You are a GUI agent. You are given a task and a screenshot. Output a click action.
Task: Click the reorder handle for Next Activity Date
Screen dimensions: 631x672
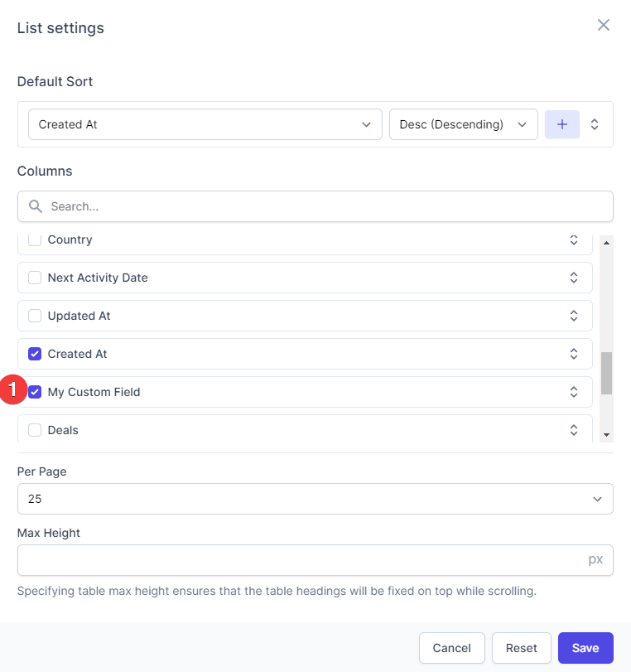(x=574, y=278)
